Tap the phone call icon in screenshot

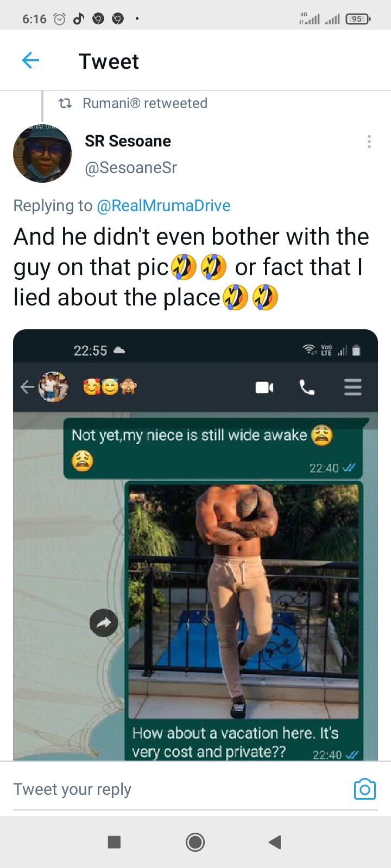pyautogui.click(x=307, y=387)
